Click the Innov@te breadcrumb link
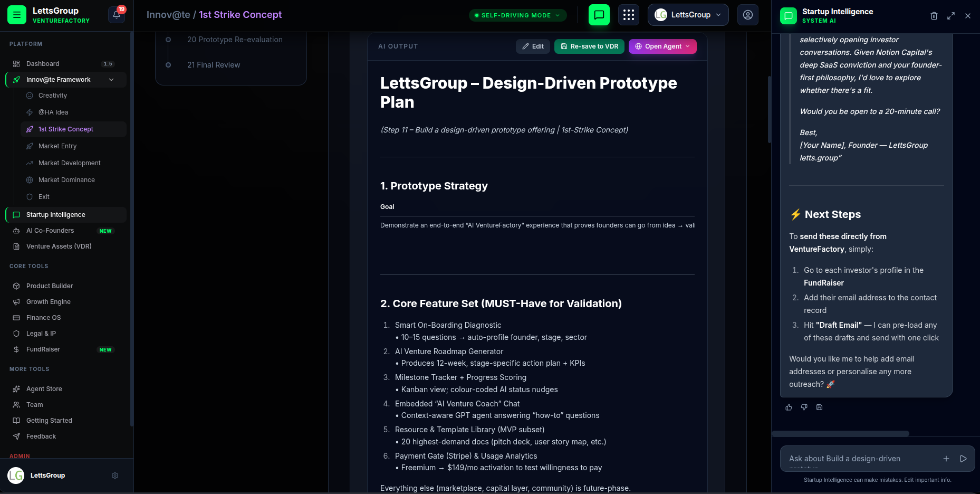 168,15
